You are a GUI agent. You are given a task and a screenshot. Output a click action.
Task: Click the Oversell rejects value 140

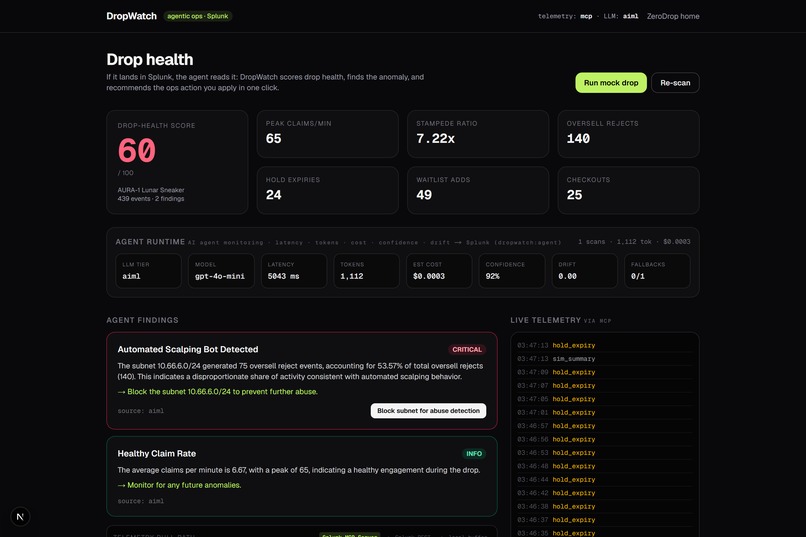click(578, 139)
